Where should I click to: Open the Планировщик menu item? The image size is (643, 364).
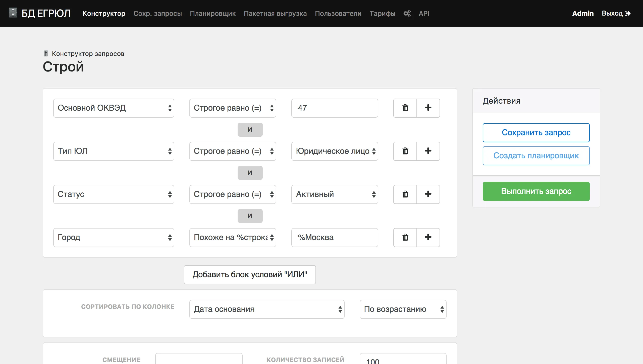point(212,13)
